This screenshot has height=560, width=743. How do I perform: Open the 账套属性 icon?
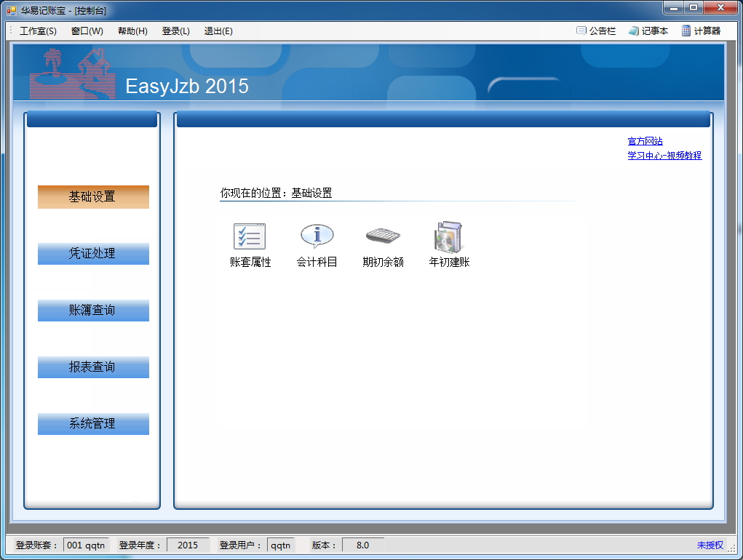pos(250,237)
